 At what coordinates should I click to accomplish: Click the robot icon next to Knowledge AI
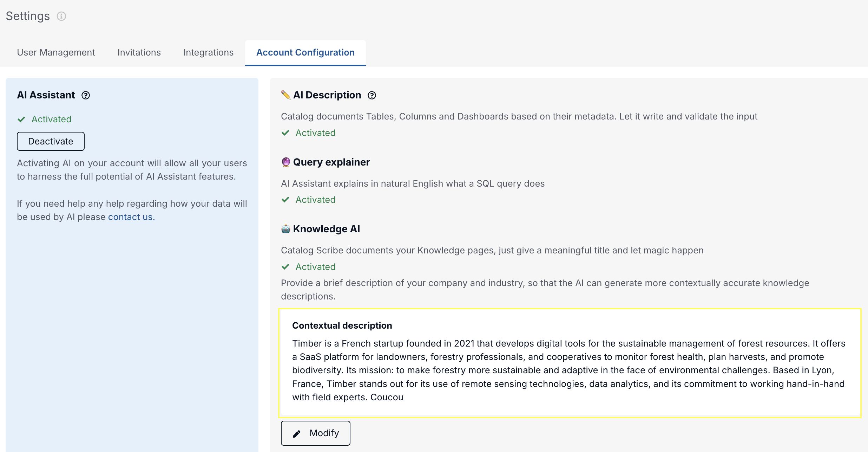[x=286, y=229]
